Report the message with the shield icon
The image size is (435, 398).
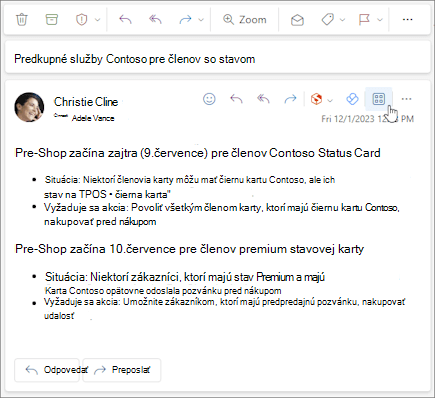tap(81, 20)
